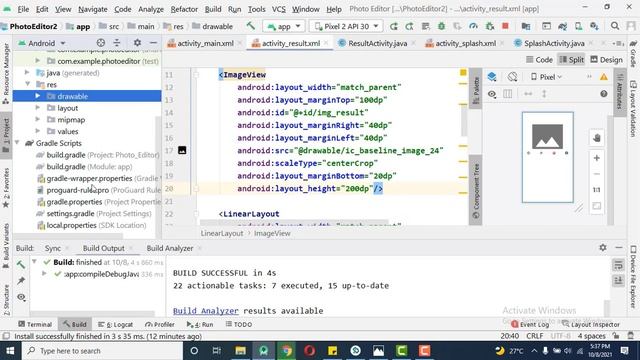The width and height of the screenshot is (640, 360).
Task: Zoom in with plus button in preview
Action: click(x=596, y=158)
